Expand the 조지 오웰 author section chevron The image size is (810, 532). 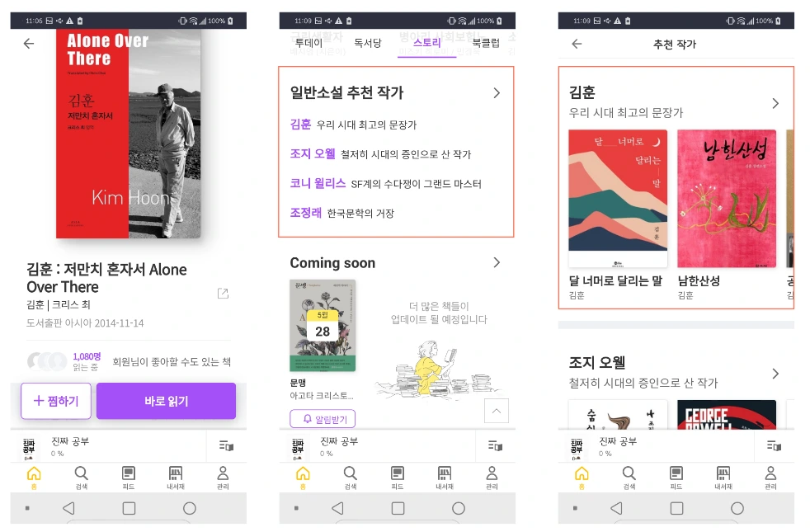(775, 374)
